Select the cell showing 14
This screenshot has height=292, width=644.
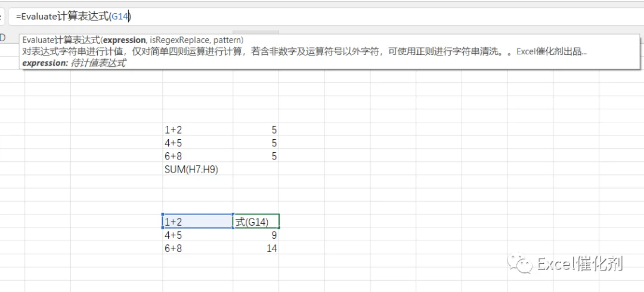tap(256, 248)
